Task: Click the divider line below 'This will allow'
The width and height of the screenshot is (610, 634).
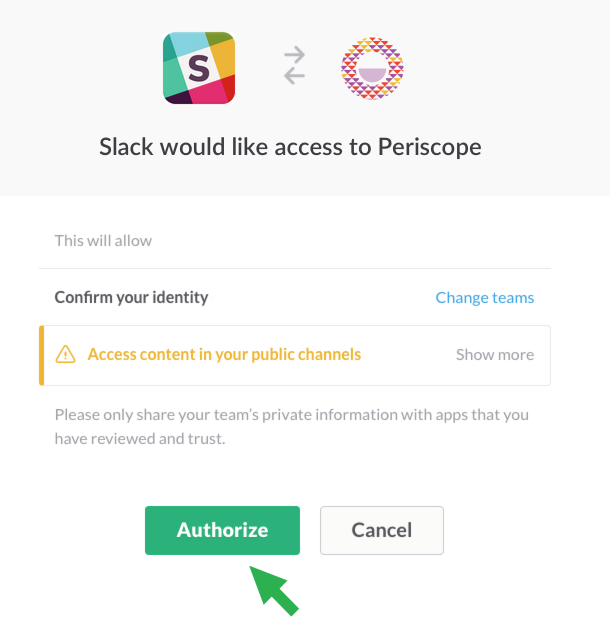Action: pos(295,268)
